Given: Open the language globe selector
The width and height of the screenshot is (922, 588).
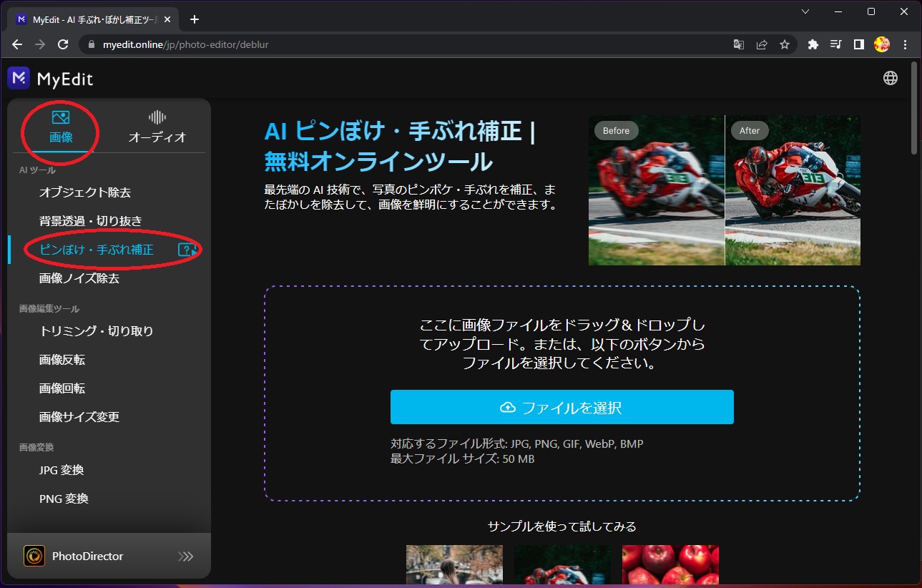Looking at the screenshot, I should 891,78.
